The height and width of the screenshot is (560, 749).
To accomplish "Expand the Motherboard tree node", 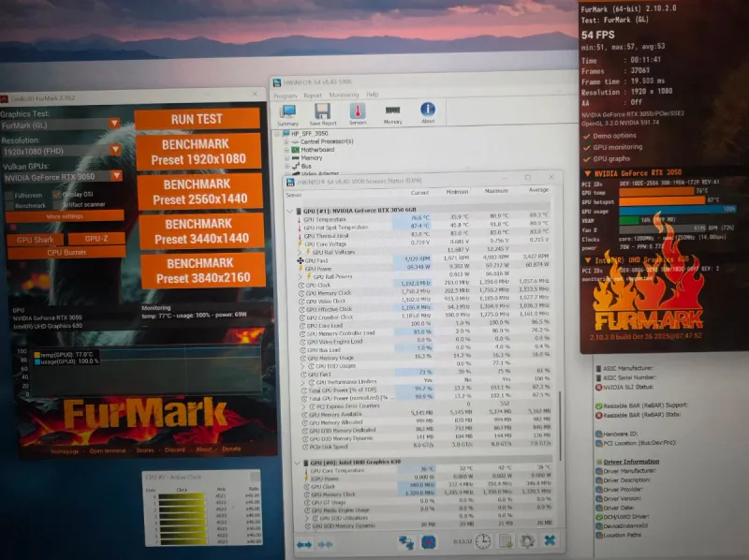I will 286,150.
